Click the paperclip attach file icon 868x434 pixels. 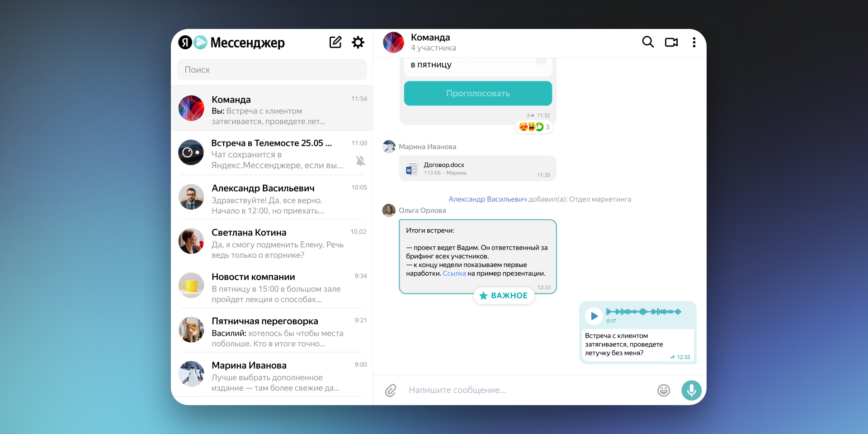391,390
